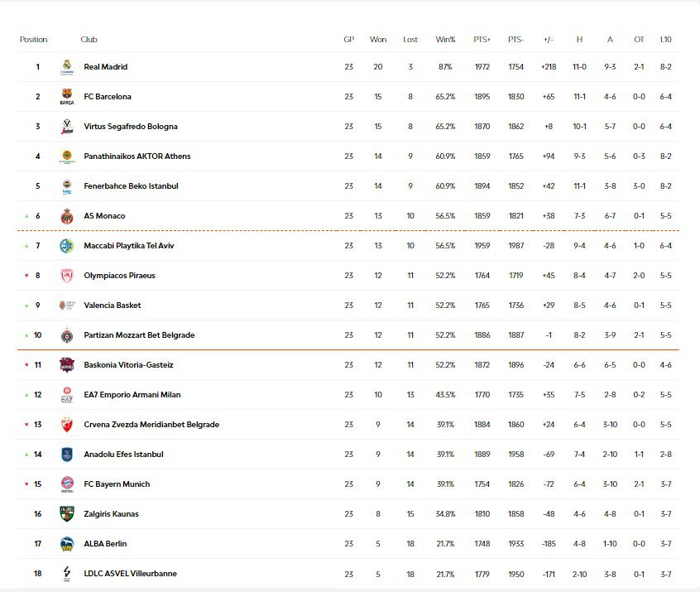Click the Virtus Segafredo Bologna logo
This screenshot has height=592, width=700.
pyautogui.click(x=67, y=127)
